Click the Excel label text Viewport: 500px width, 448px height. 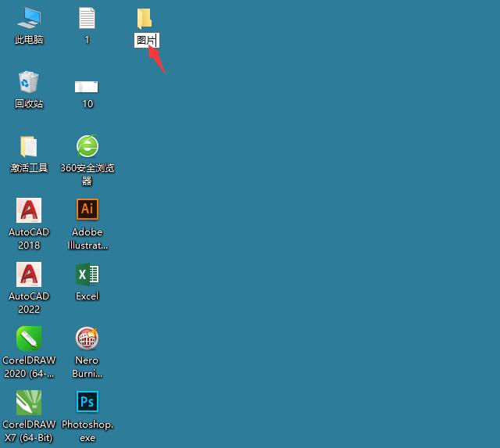(x=87, y=296)
